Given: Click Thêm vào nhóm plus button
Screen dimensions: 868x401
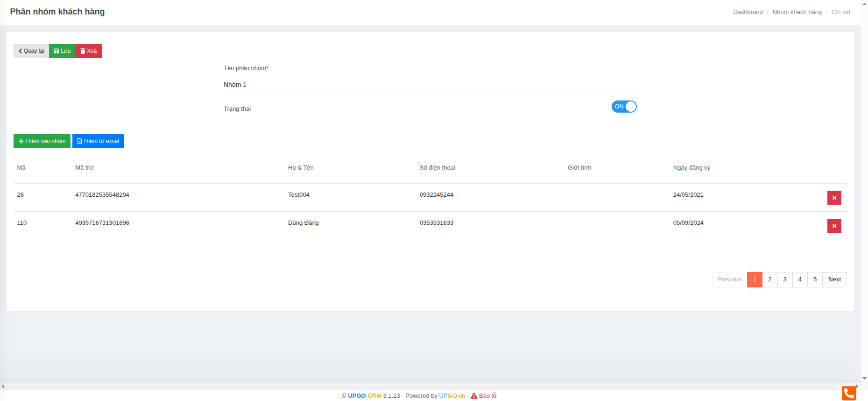Looking at the screenshot, I should (x=42, y=141).
